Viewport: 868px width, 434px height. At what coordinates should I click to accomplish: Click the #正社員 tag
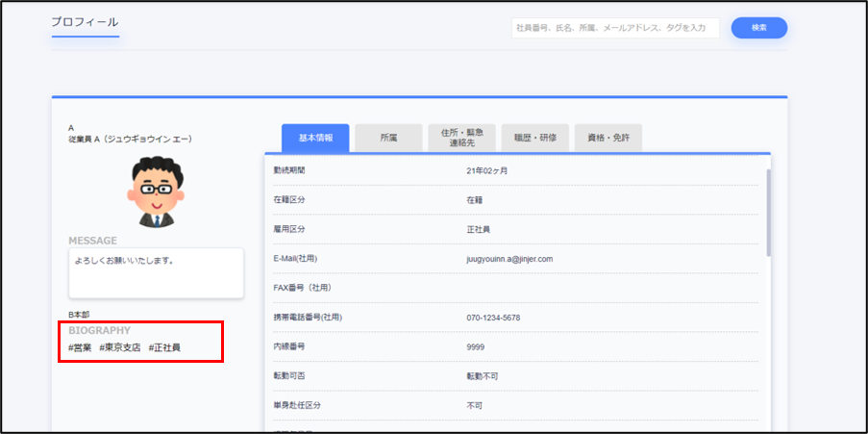coord(164,347)
